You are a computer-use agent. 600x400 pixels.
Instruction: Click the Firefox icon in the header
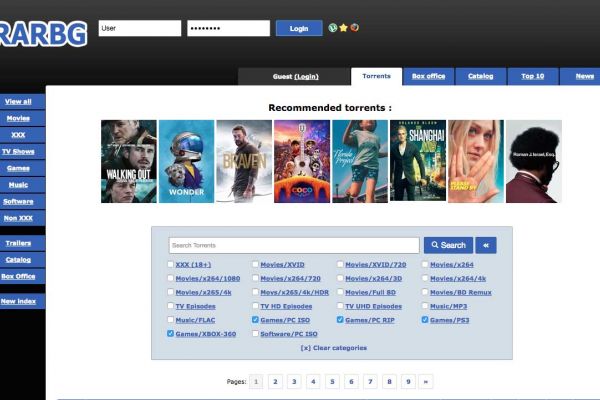point(354,28)
